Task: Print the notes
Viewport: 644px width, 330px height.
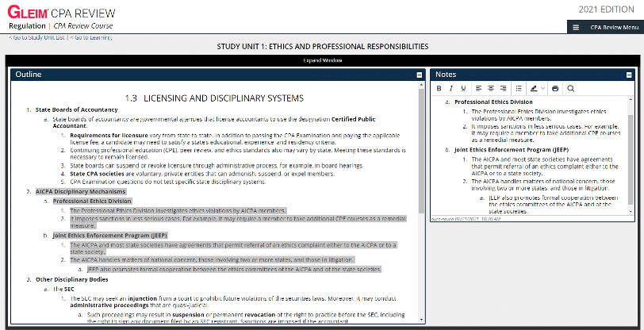Action: (x=555, y=88)
